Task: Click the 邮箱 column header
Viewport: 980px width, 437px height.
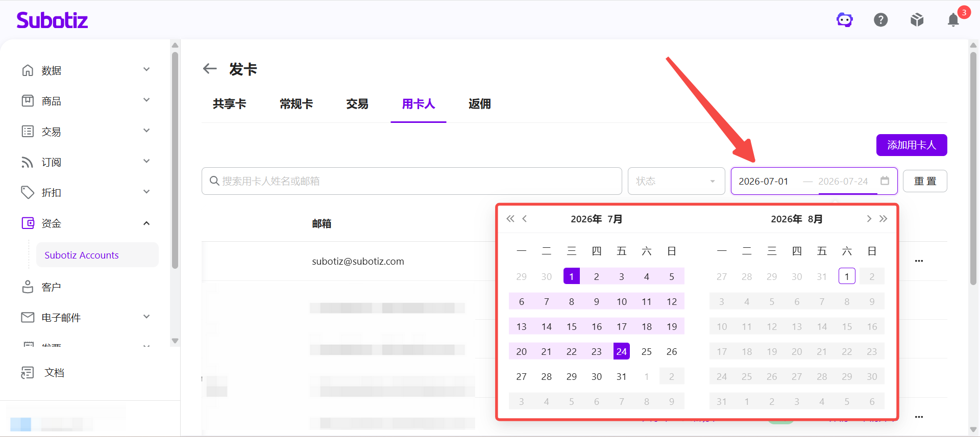Action: click(322, 223)
